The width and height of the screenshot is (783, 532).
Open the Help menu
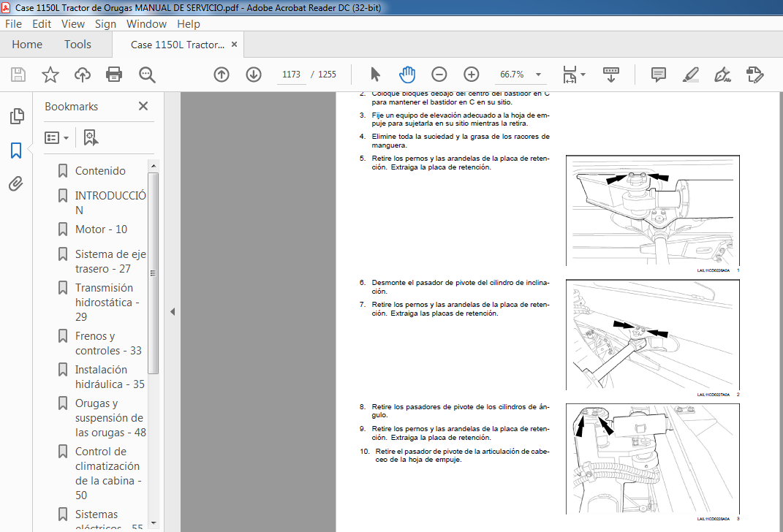189,24
